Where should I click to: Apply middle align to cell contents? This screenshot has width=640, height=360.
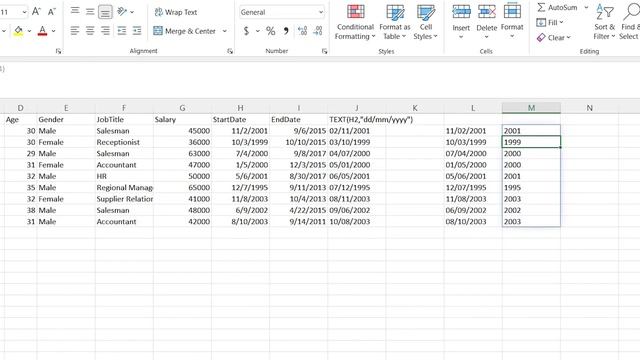tap(90, 12)
